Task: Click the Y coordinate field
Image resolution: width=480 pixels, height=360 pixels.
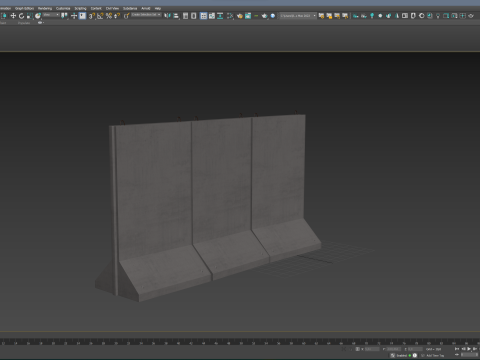Action: point(394,349)
